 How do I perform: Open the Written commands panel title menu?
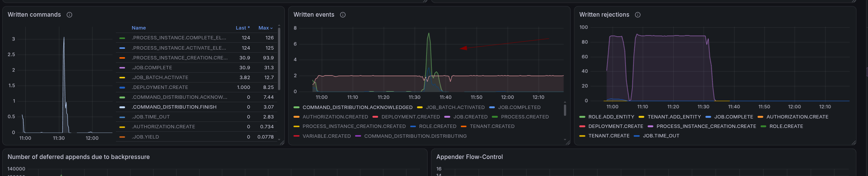coord(34,15)
